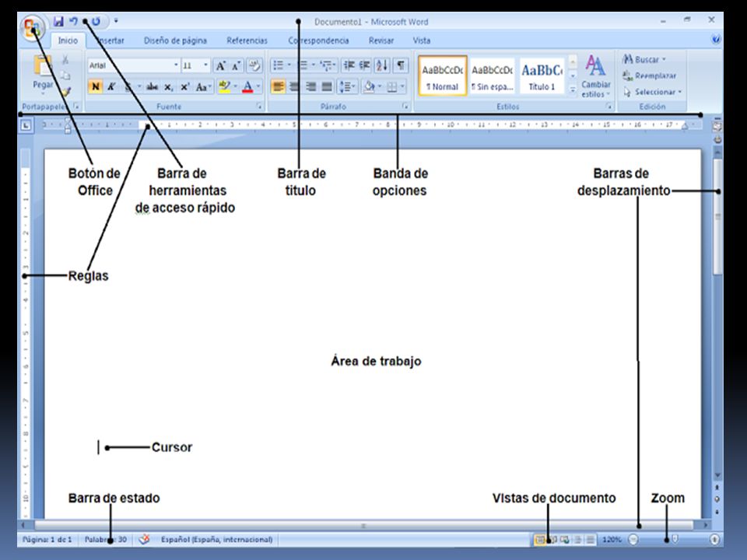Open the Office Button menu
This screenshot has height=560, width=747.
(33, 28)
